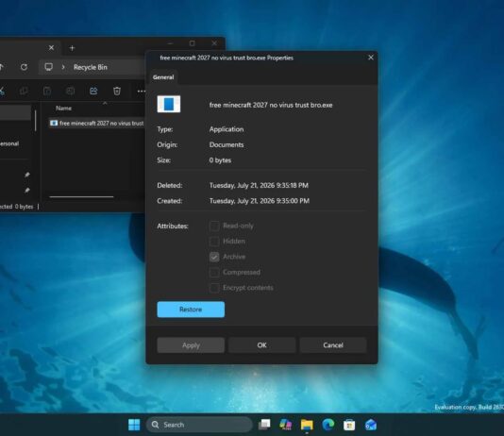504x436 pixels.
Task: Click the Cut icon in Explorer toolbar
Action: 2,91
